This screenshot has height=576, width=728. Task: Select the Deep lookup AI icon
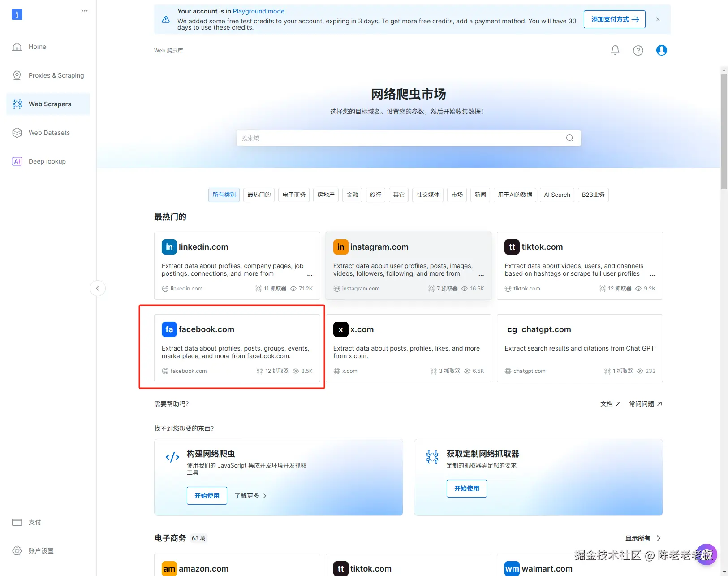17,161
